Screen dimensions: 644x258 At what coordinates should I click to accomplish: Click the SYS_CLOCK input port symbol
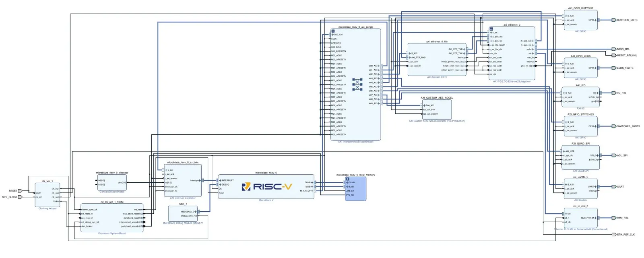tap(20, 197)
